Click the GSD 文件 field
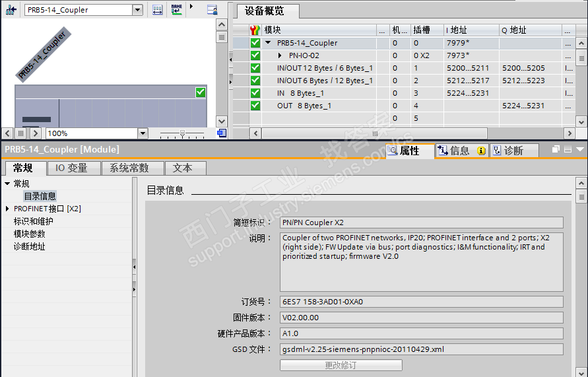The width and height of the screenshot is (588, 377). 422,349
